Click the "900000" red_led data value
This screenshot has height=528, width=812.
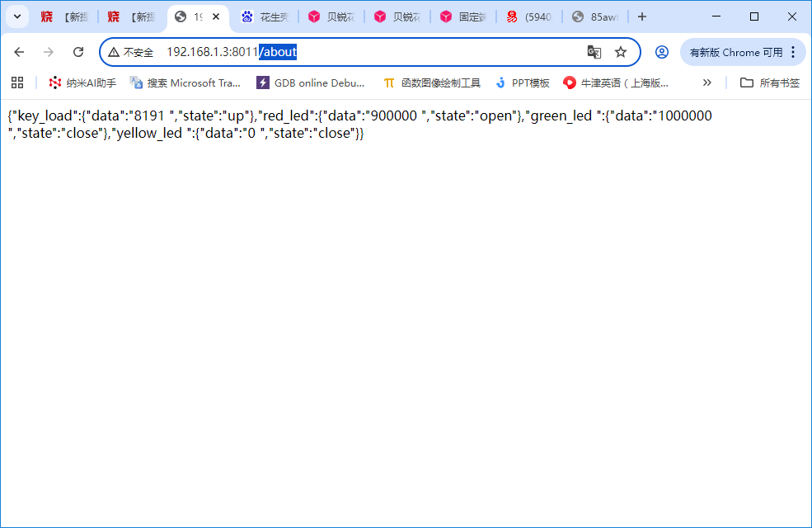coord(395,115)
